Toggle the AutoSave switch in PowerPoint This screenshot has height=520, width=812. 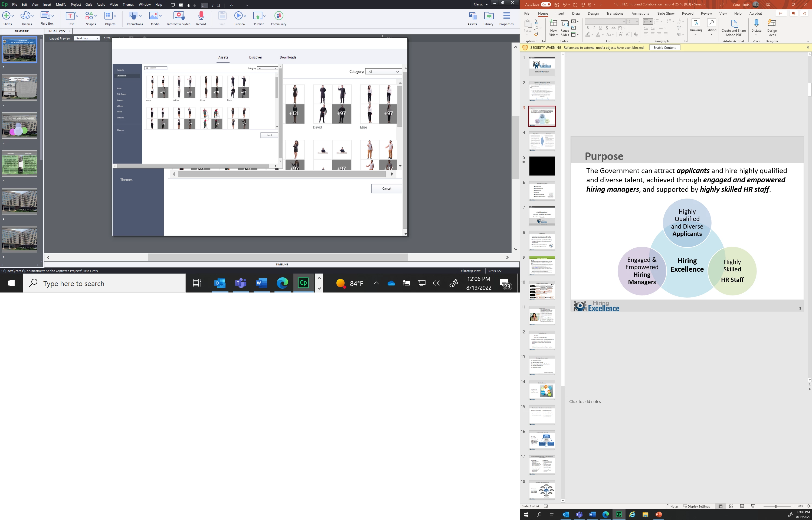coord(545,4)
